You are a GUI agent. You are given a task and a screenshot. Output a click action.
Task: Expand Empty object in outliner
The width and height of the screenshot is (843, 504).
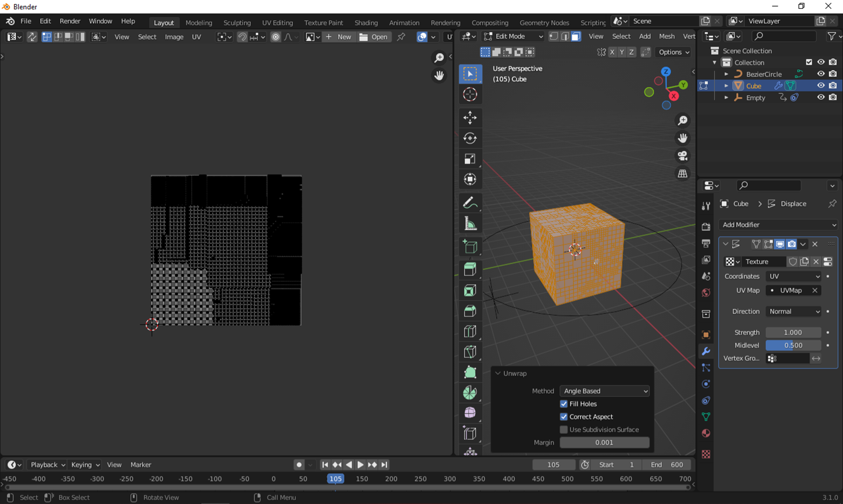[726, 97]
